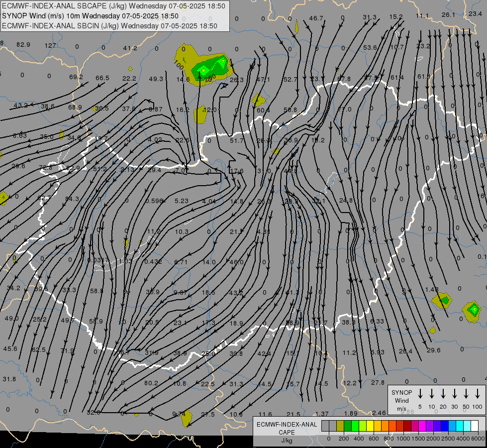The image size is (487, 448).
Task: Click the 2500 tick label on CAPE legend
Action: click(x=448, y=439)
